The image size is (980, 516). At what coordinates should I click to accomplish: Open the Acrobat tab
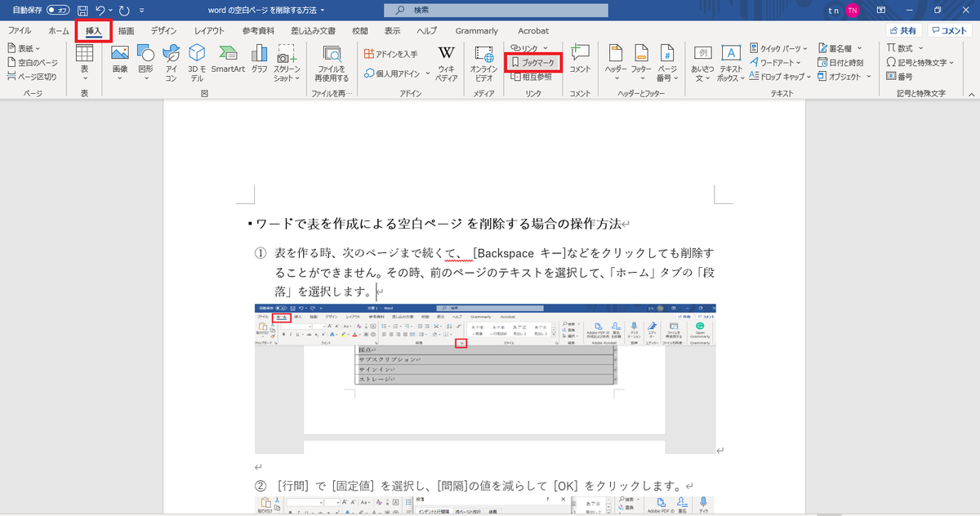pyautogui.click(x=532, y=30)
